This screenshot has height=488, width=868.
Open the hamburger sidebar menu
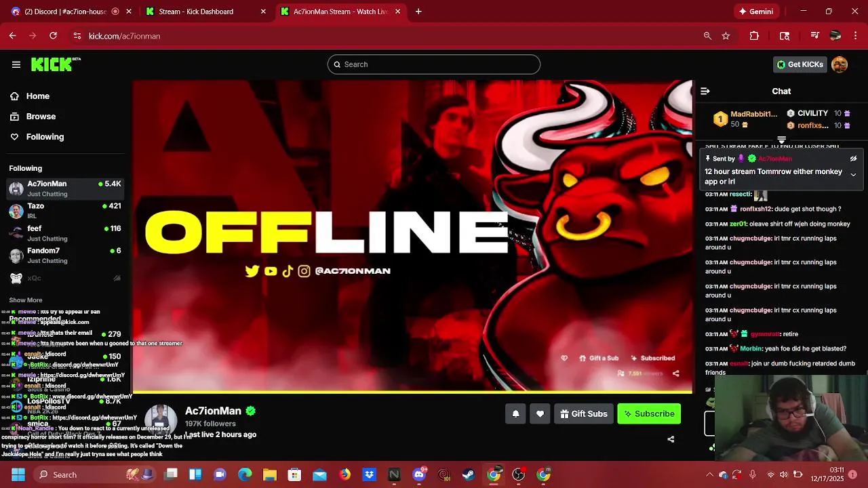tap(16, 64)
